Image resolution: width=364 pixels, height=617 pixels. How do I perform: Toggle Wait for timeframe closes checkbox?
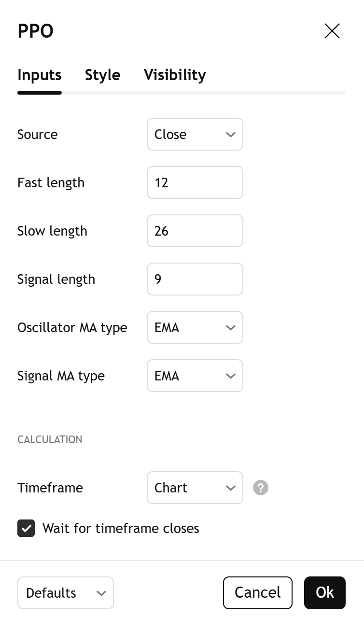coord(26,528)
